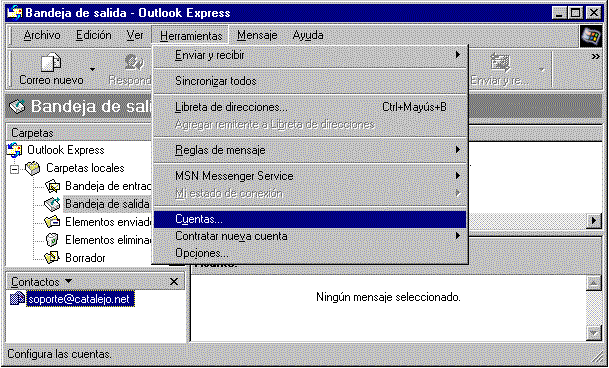Image resolution: width=609 pixels, height=368 pixels.
Task: Expand the Reglas de mensaje submenu
Action: coord(310,150)
